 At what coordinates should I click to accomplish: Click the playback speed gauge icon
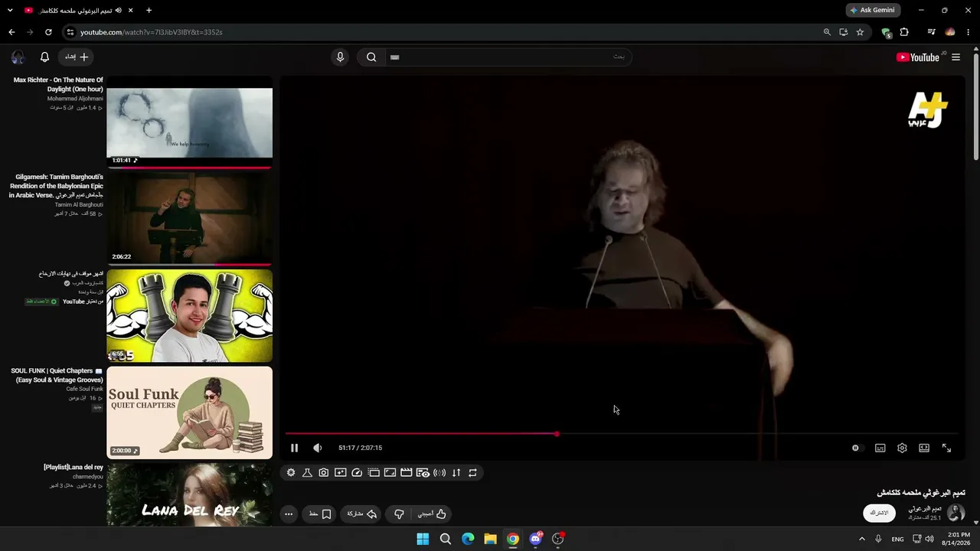(357, 473)
